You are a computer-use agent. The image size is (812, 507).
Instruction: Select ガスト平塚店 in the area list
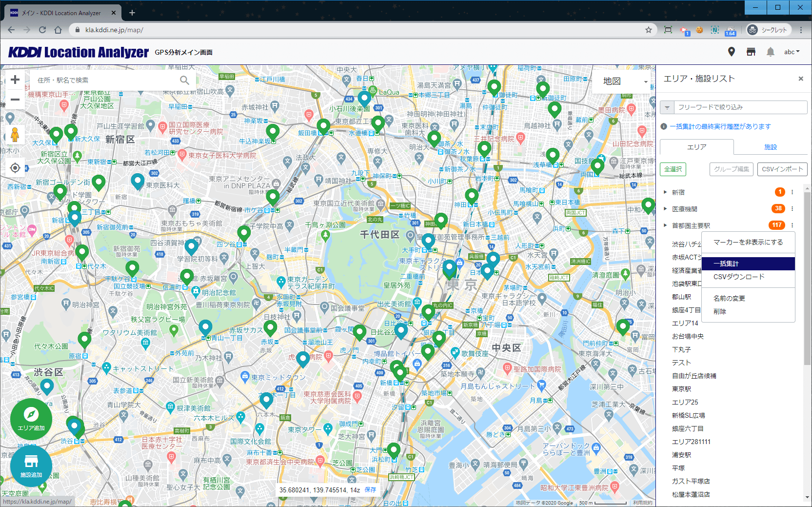[691, 481]
